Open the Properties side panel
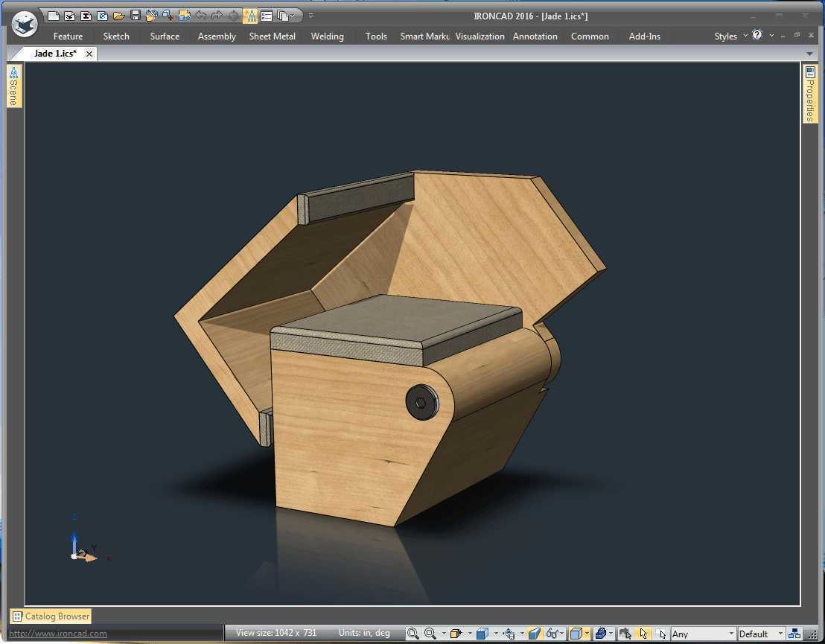This screenshot has width=825, height=644. [x=810, y=94]
